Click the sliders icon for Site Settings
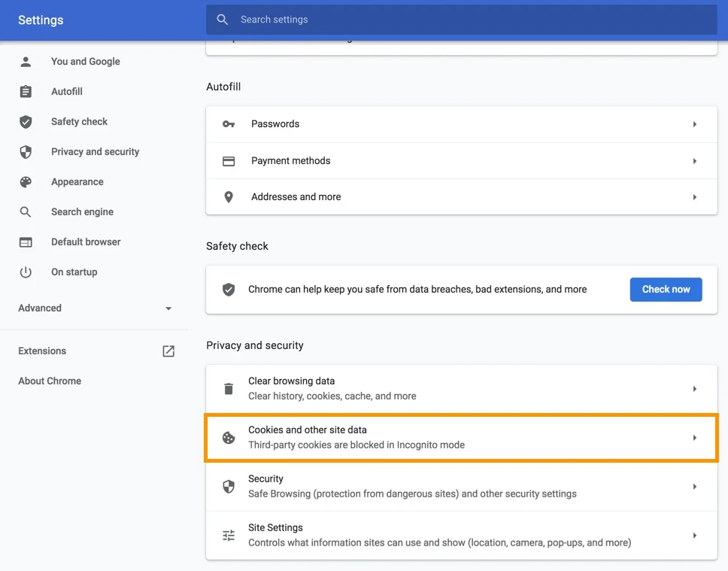 pos(229,535)
